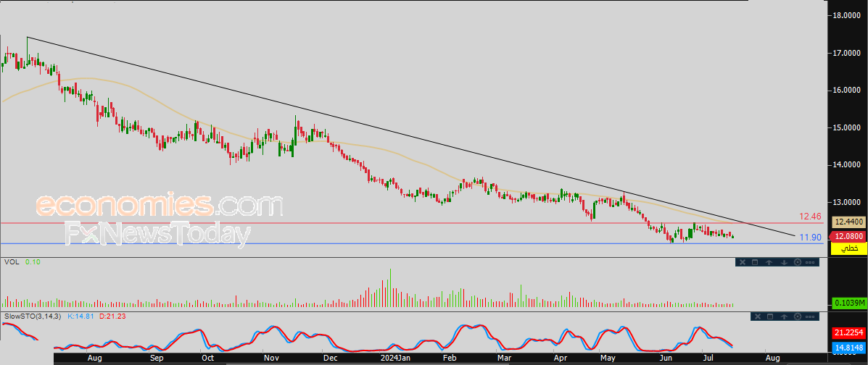Close the VOL indicator panel
The height and width of the screenshot is (365, 868).
[x=743, y=262]
